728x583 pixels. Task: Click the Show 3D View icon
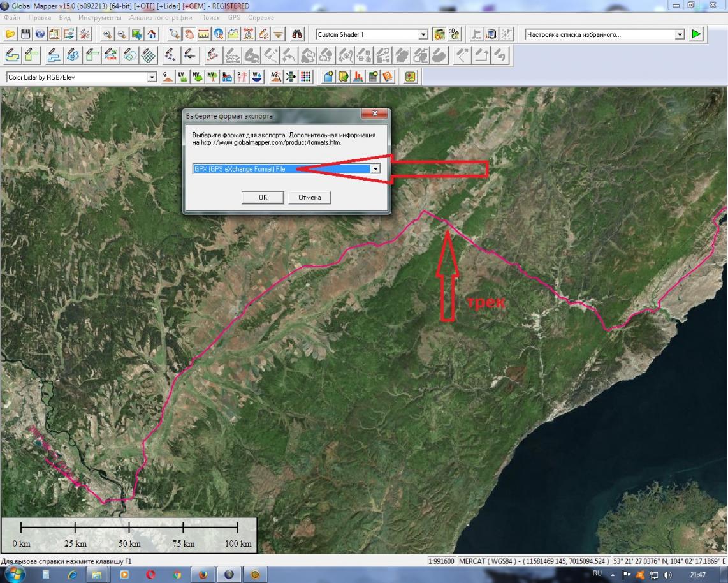(454, 34)
